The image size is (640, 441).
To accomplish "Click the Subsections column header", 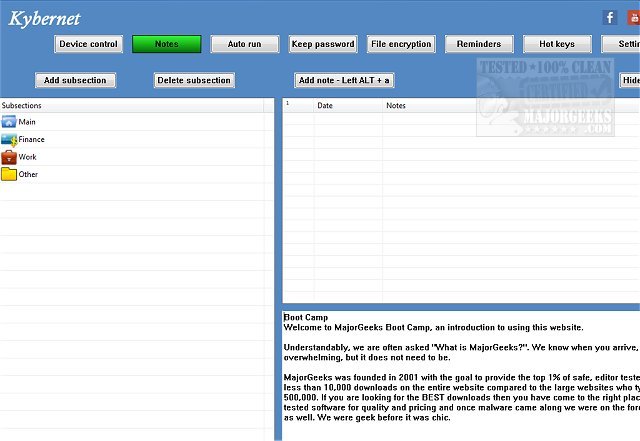I will 132,106.
